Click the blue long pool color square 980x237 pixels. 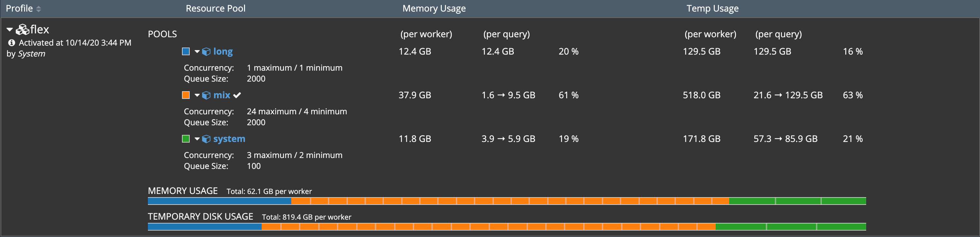pos(186,51)
